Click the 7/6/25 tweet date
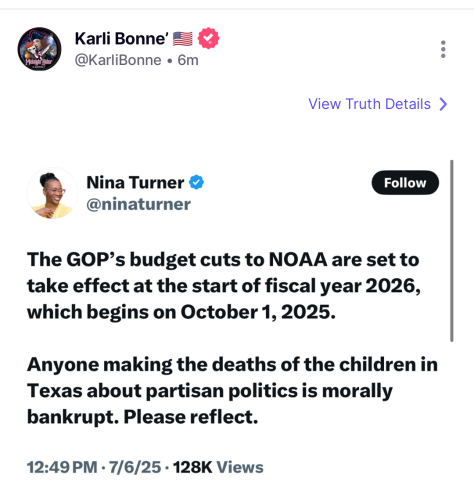474x500 pixels. tap(135, 467)
